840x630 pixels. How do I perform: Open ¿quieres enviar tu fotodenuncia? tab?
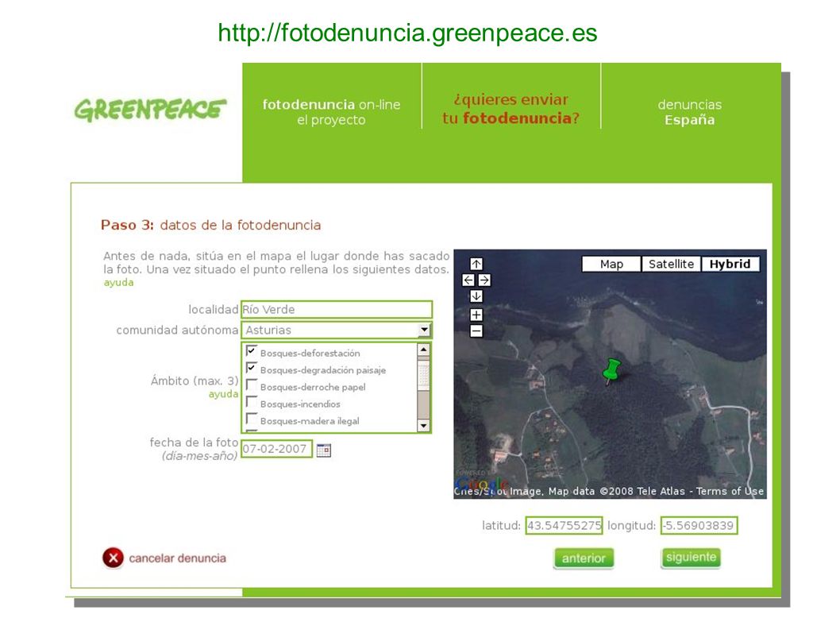[x=511, y=109]
